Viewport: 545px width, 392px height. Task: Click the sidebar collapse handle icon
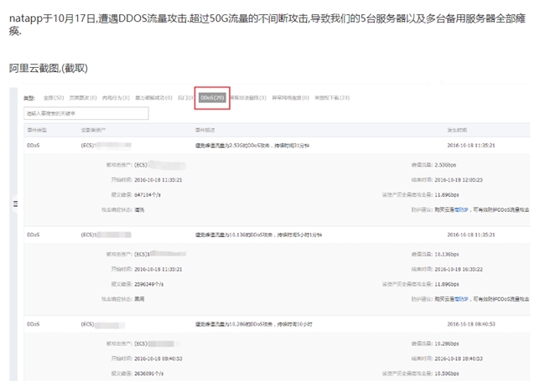click(x=15, y=204)
